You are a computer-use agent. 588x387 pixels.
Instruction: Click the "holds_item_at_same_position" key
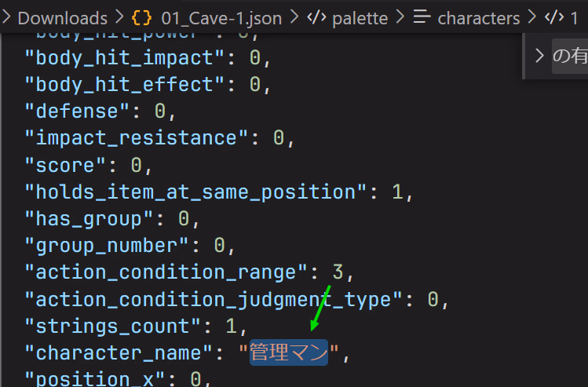[x=196, y=192]
